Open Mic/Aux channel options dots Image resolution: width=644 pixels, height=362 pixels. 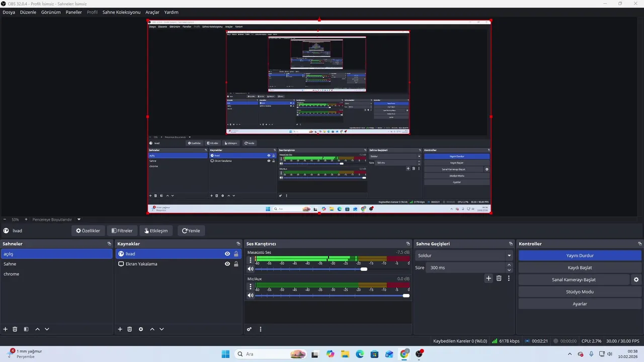pos(251,287)
